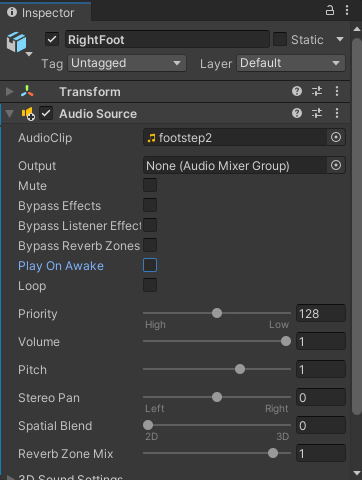Open the Tag Untagged dropdown
Image resolution: width=362 pixels, height=480 pixels.
(127, 63)
